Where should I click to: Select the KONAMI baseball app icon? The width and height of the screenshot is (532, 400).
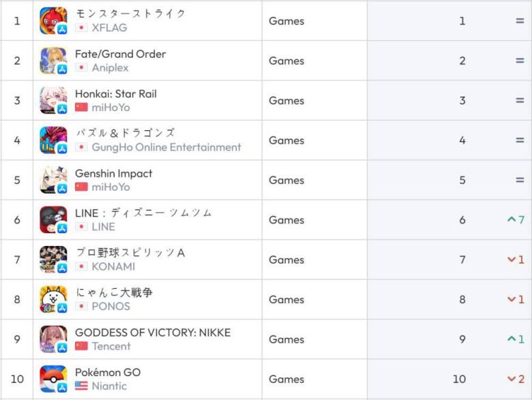click(53, 260)
